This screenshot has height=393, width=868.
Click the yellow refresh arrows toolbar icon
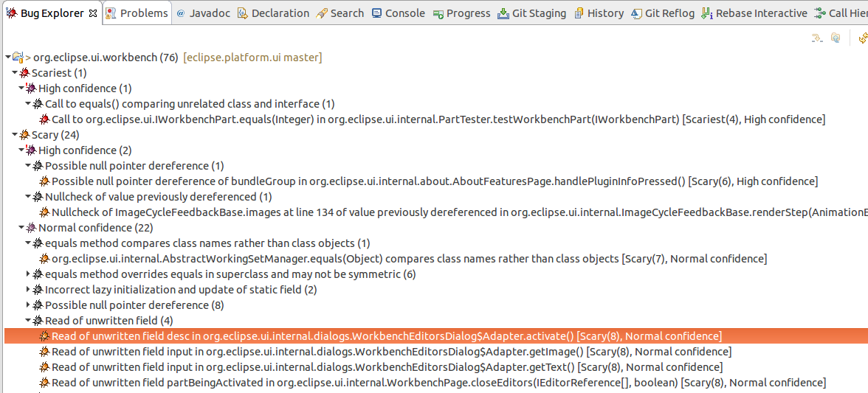[x=863, y=38]
